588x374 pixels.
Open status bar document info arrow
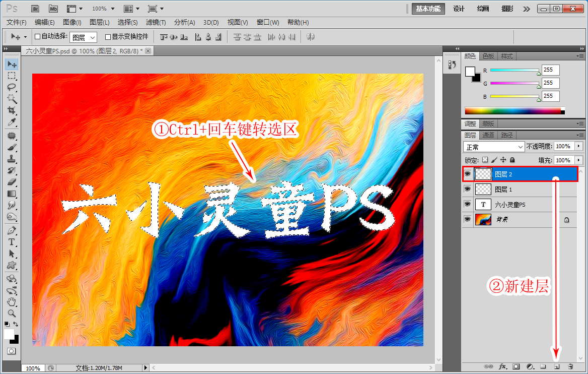click(145, 367)
